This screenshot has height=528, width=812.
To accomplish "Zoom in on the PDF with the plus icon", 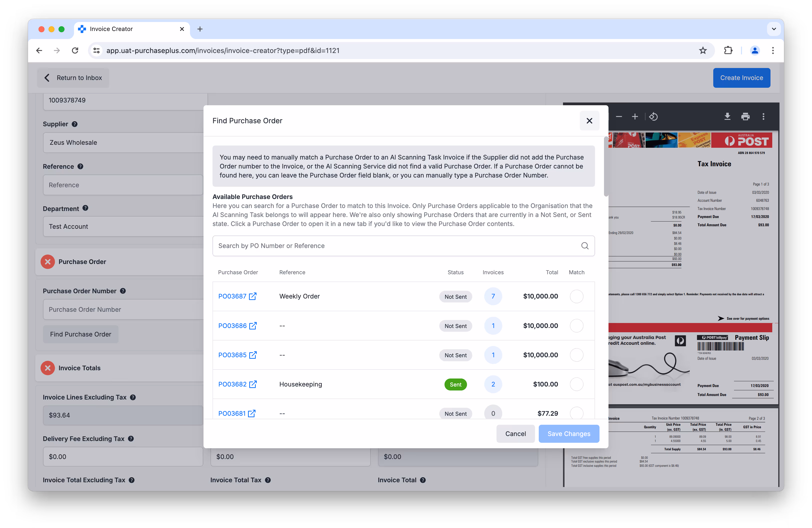I will pyautogui.click(x=634, y=117).
